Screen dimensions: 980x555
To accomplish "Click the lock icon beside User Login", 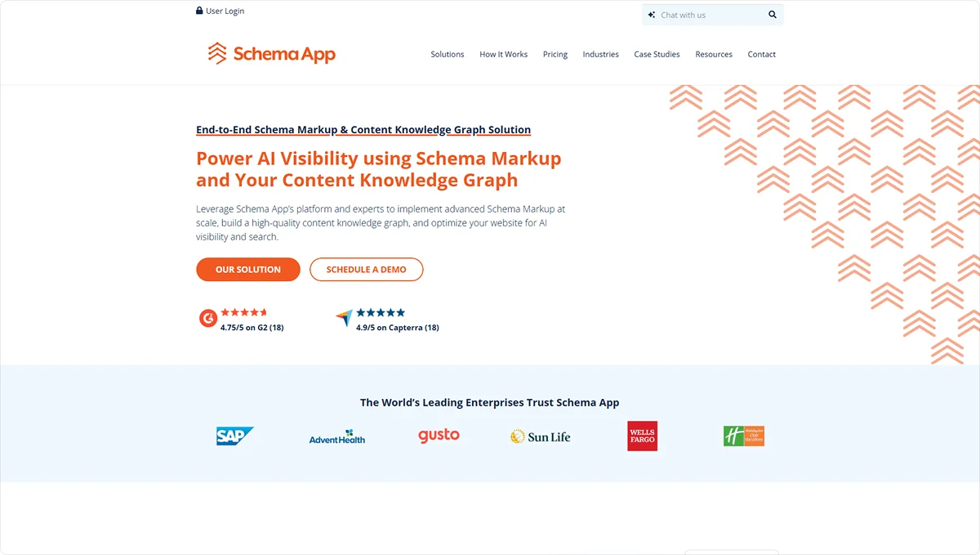I will 198,10.
